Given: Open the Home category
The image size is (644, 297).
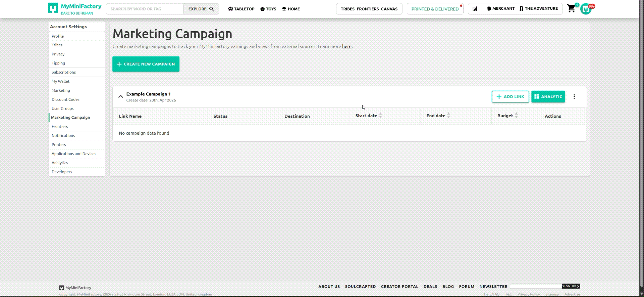Looking at the screenshot, I should (x=291, y=9).
